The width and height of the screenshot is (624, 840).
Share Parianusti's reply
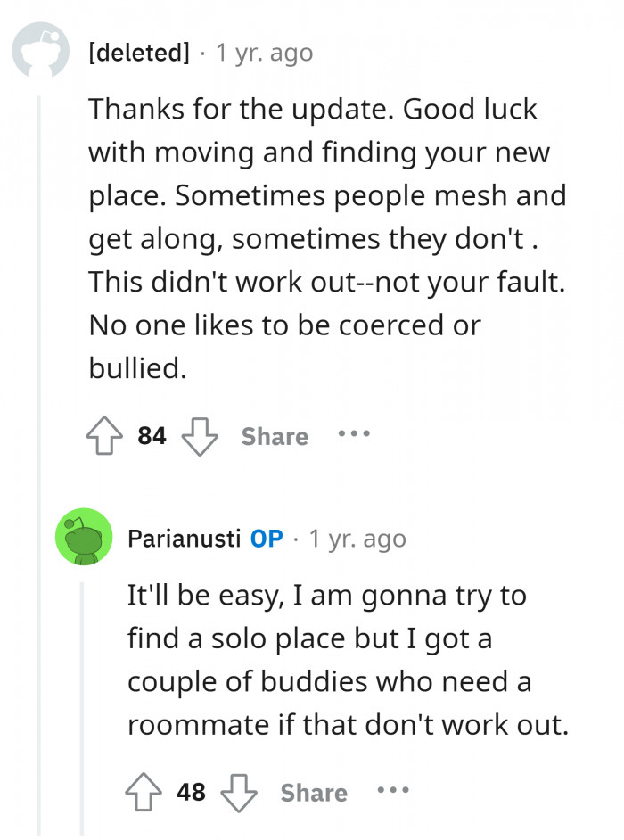point(314,793)
